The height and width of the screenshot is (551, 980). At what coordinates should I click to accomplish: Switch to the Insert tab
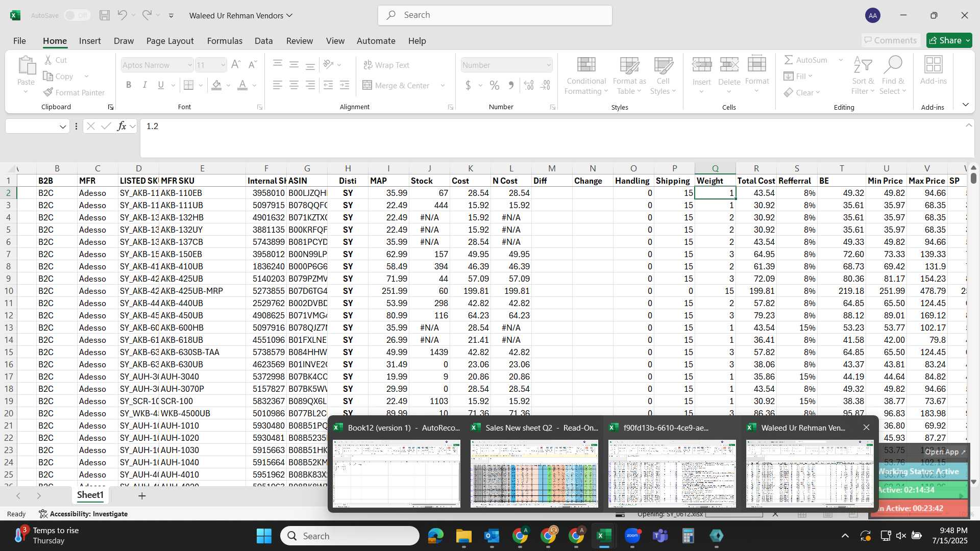[90, 40]
